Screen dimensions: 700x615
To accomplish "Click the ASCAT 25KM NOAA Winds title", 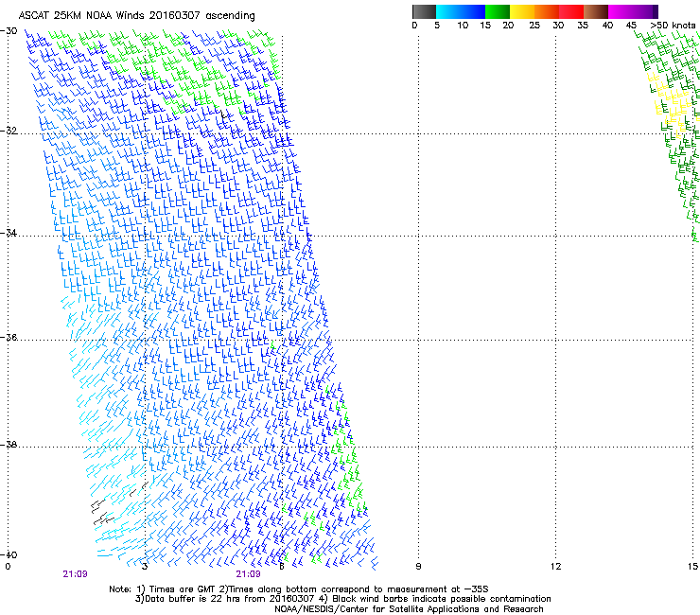I will 136,16.
